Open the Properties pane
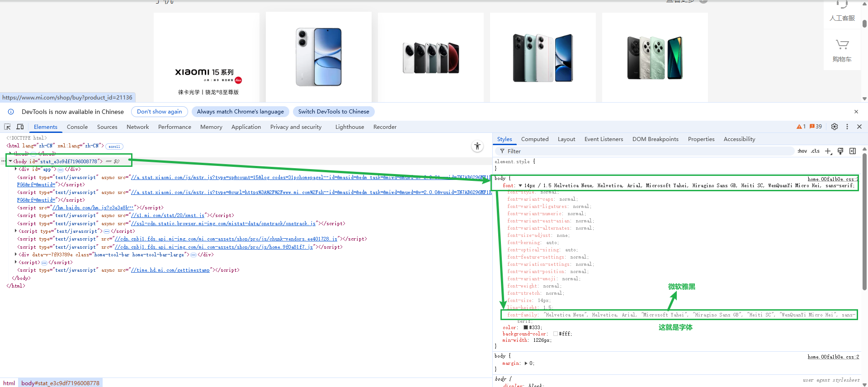Image resolution: width=868 pixels, height=387 pixels. pyautogui.click(x=701, y=139)
